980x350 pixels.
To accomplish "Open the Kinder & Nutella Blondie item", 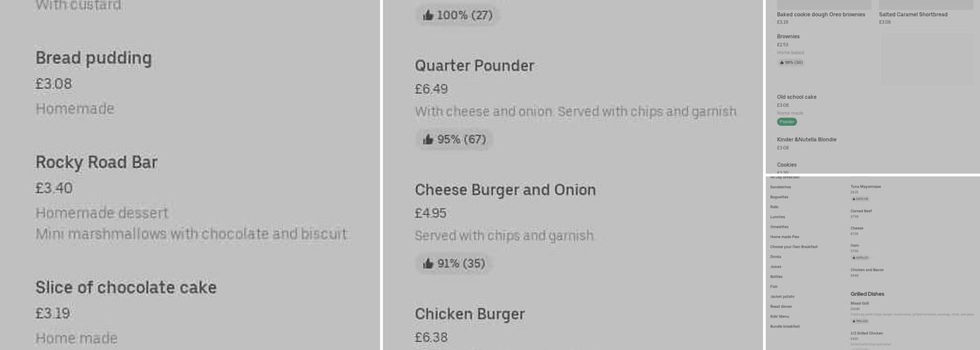I will pos(806,139).
